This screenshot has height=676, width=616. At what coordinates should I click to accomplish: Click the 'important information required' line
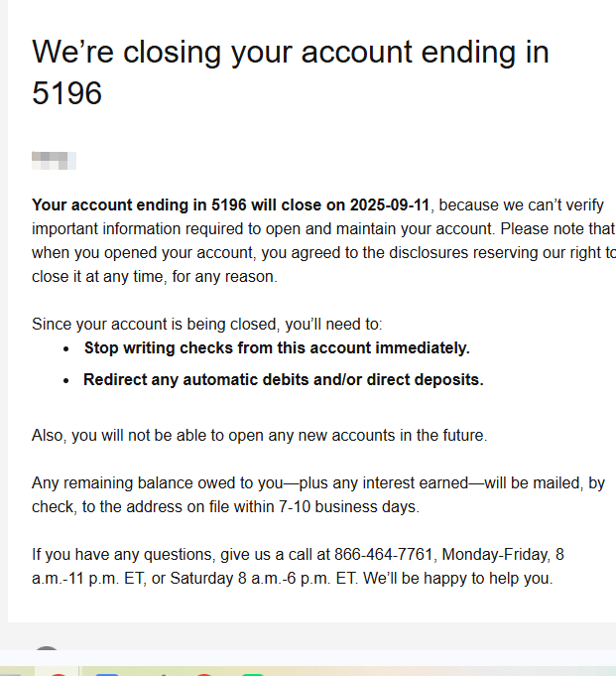[x=323, y=229]
